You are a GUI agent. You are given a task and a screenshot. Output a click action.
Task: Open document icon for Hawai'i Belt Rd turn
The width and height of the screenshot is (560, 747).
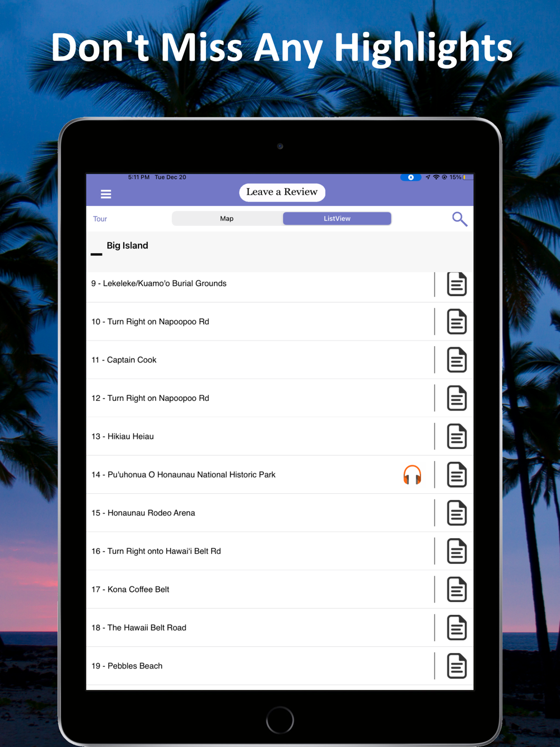pyautogui.click(x=457, y=552)
